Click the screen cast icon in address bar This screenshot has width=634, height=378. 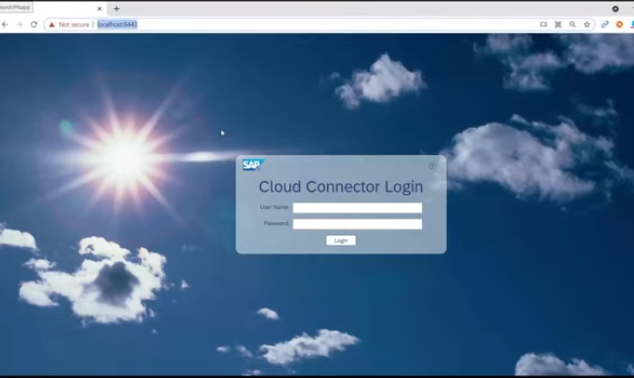(x=543, y=25)
